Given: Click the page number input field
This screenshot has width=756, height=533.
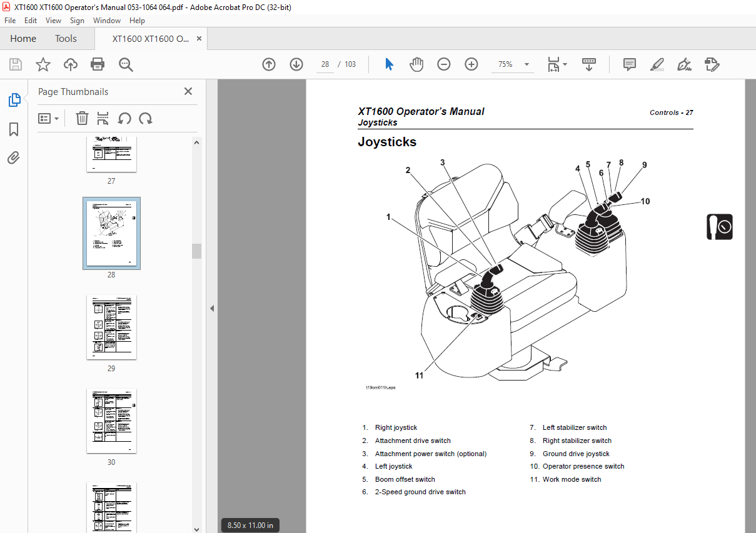Looking at the screenshot, I should [x=325, y=64].
